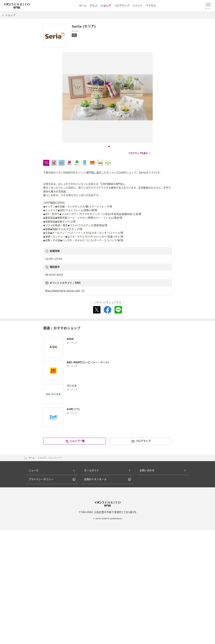Open the アクセス nav item

coord(151,6)
